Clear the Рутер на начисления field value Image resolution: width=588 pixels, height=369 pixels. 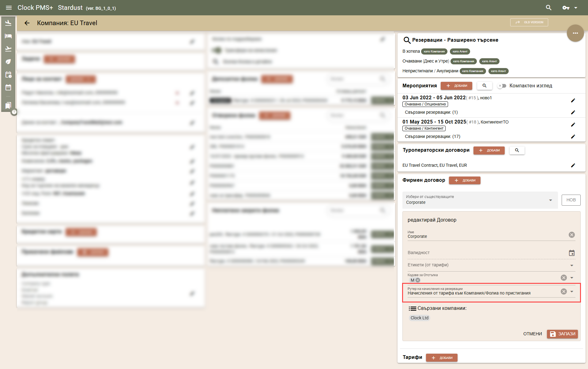[x=563, y=291]
